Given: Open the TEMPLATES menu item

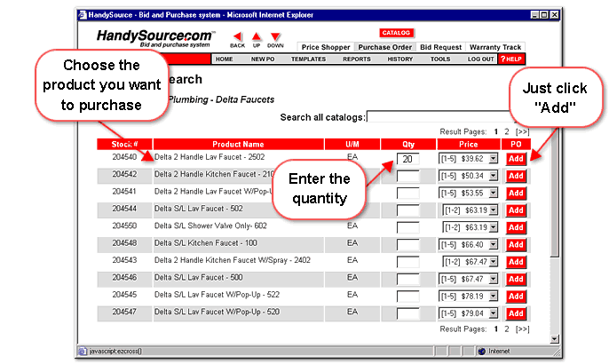Looking at the screenshot, I should coord(308,59).
